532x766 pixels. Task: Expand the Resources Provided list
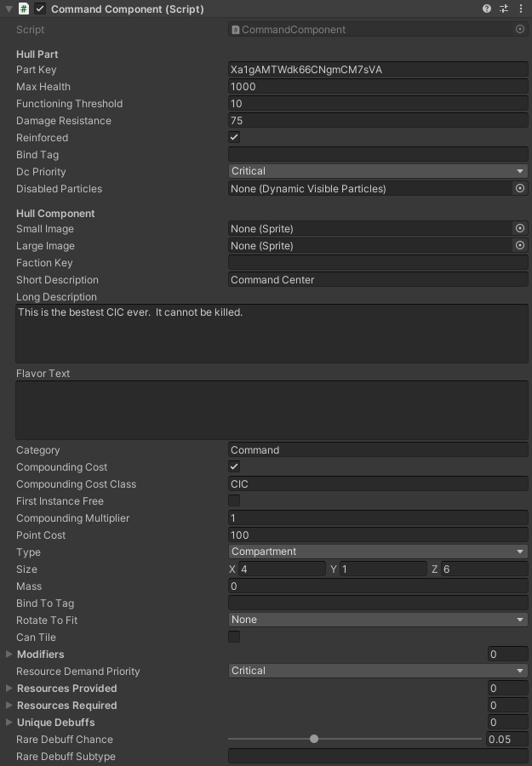(x=9, y=688)
